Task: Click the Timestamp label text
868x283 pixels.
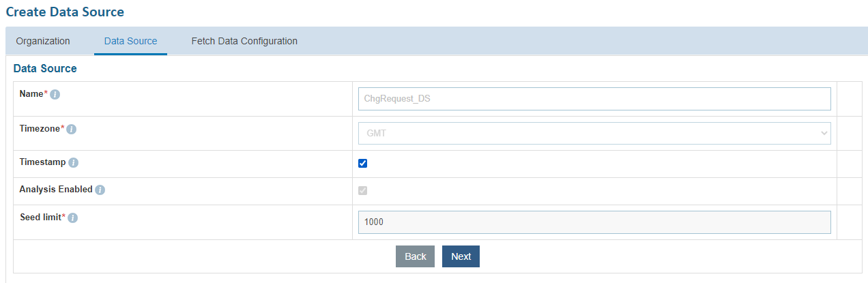Action: pos(42,162)
